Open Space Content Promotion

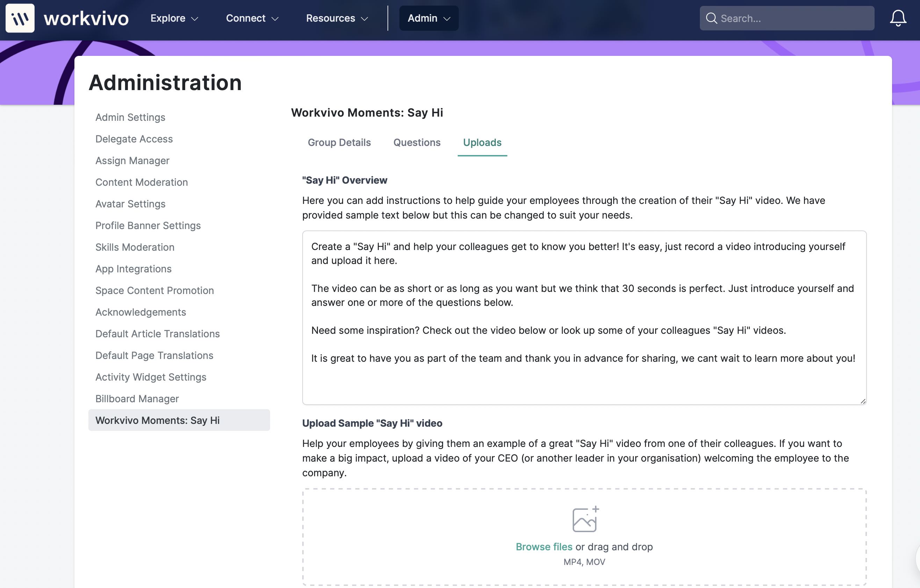coord(155,290)
